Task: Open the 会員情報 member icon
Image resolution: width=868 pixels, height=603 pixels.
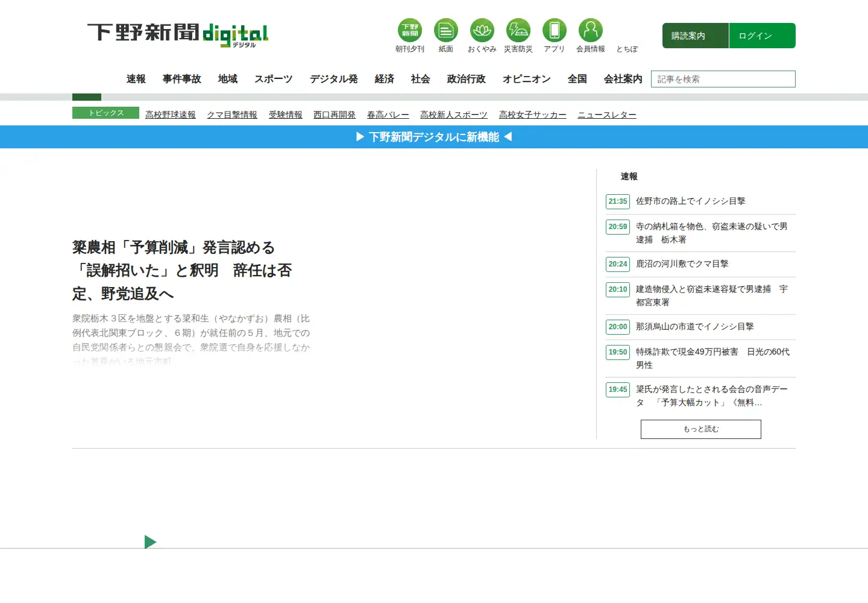Action: [x=591, y=30]
